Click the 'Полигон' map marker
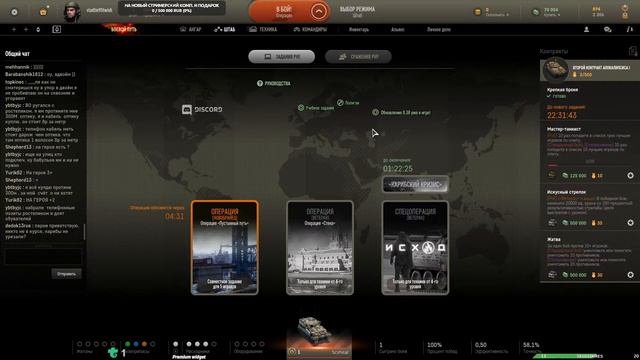Screen dimensions: 640x360 pyautogui.click(x=348, y=103)
